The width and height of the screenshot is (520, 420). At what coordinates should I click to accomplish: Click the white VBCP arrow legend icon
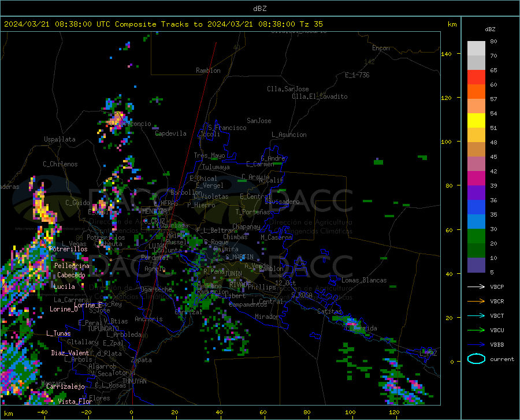tap(476, 287)
